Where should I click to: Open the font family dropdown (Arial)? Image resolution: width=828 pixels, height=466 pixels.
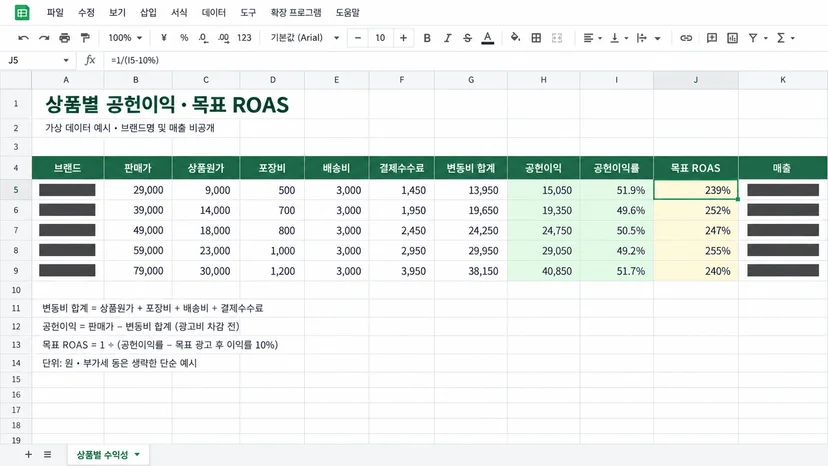pos(305,38)
